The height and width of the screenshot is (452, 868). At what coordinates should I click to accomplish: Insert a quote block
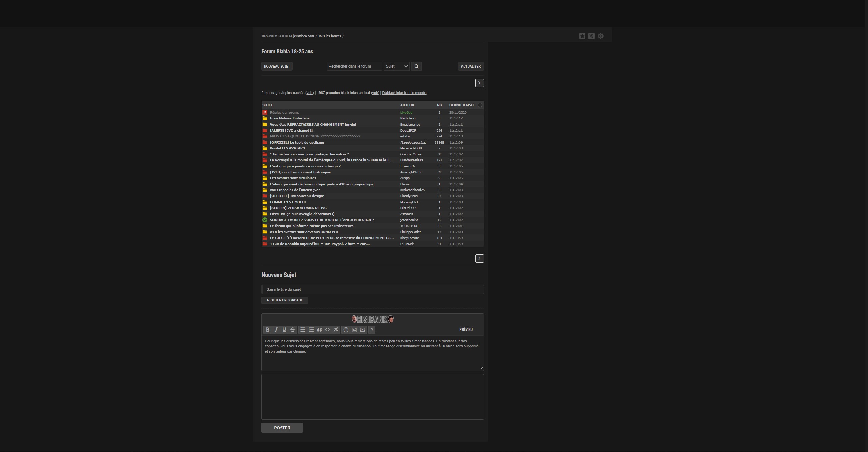point(319,330)
